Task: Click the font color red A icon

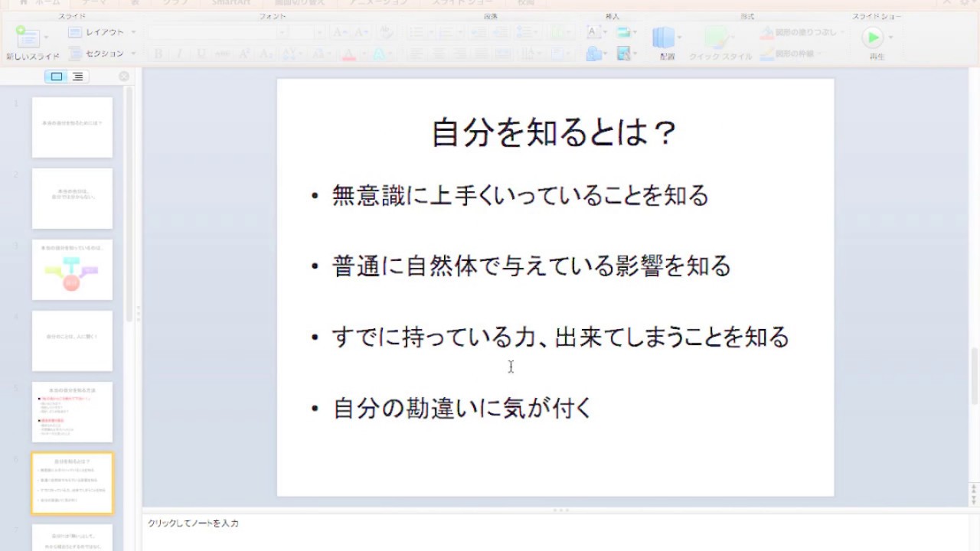Action: [x=348, y=54]
